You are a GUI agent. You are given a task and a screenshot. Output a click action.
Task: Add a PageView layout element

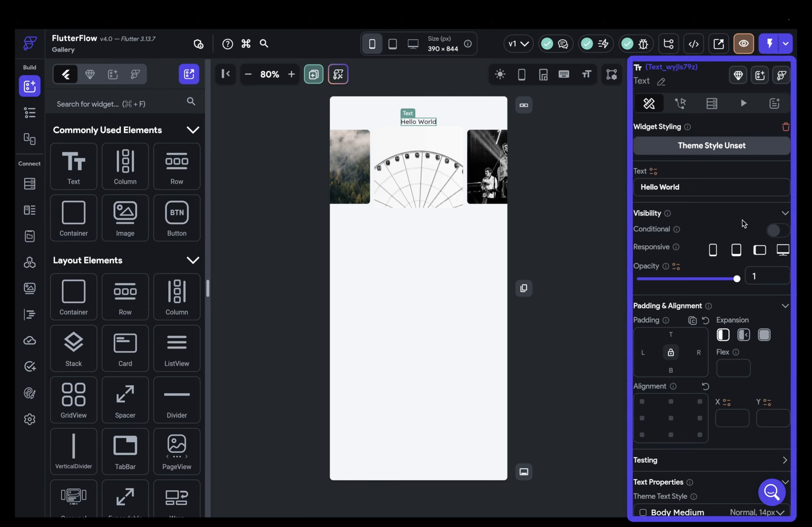176,451
